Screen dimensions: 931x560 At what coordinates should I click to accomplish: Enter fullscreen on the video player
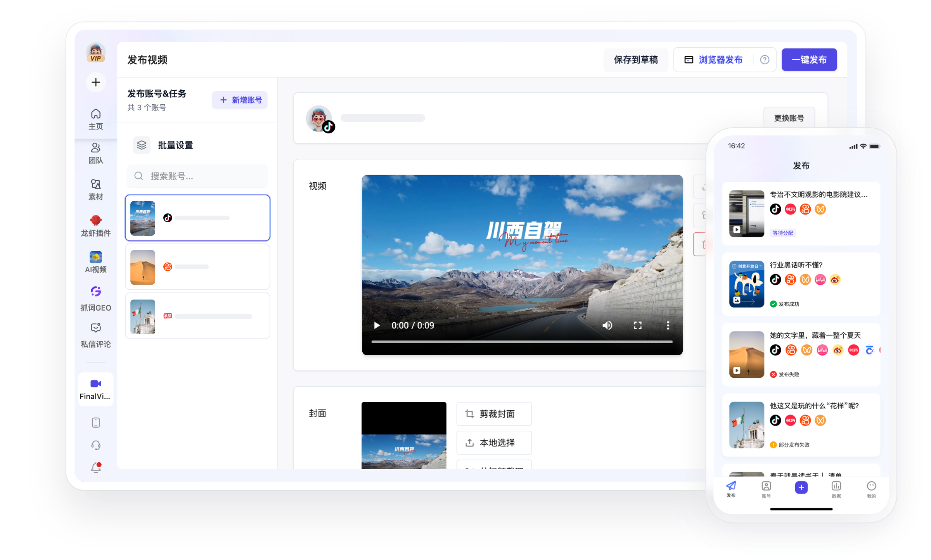tap(637, 325)
